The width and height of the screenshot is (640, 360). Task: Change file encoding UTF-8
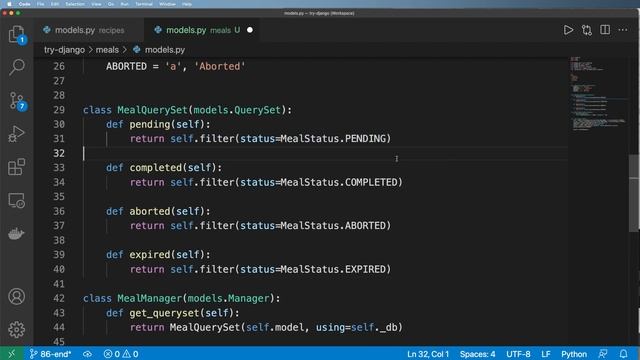coord(518,354)
